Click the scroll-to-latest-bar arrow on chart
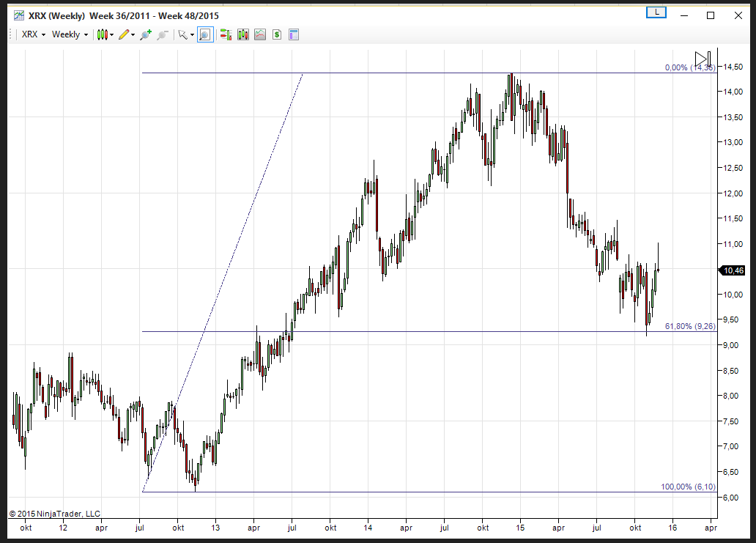 click(703, 58)
